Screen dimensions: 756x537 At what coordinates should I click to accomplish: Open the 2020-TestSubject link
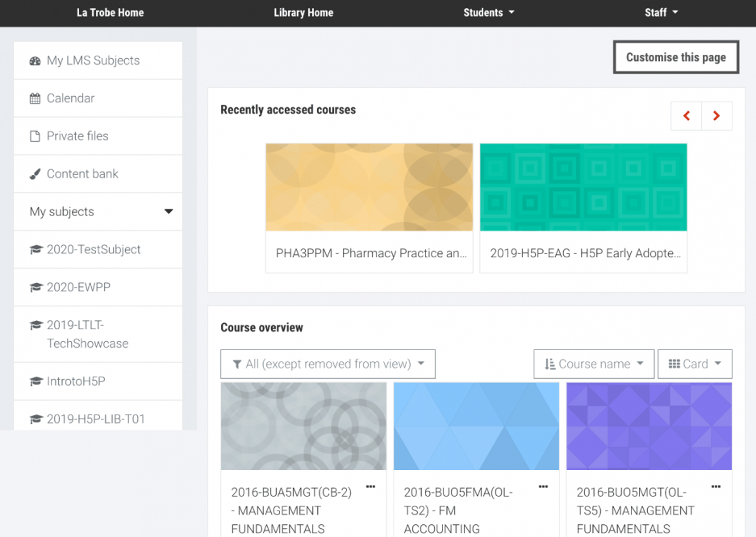(x=94, y=249)
